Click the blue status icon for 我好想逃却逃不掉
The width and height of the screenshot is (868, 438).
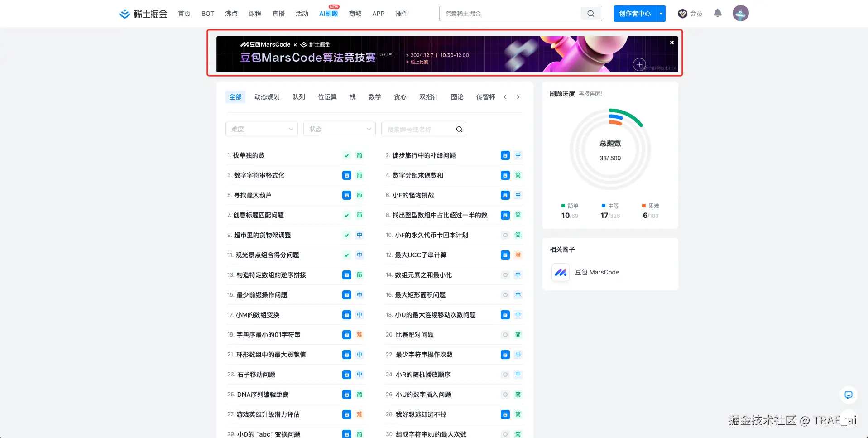tap(505, 414)
